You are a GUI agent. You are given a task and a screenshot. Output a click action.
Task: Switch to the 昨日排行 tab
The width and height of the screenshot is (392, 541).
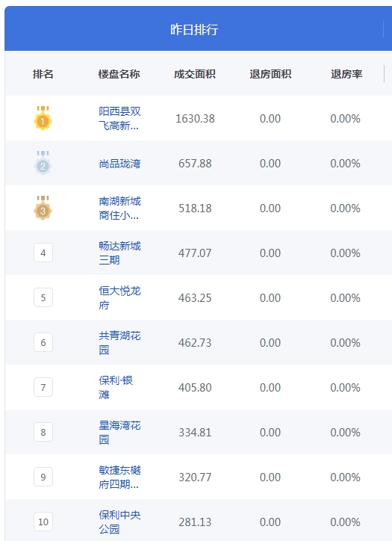[x=194, y=29]
